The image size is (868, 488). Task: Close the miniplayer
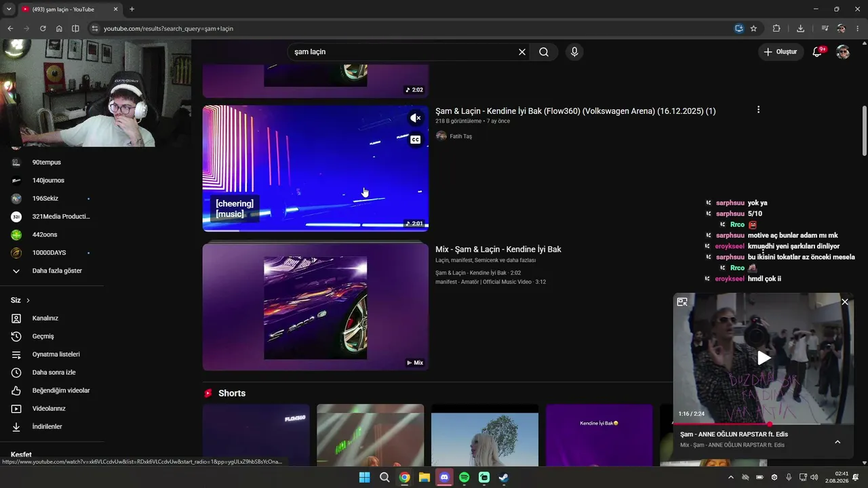point(845,302)
